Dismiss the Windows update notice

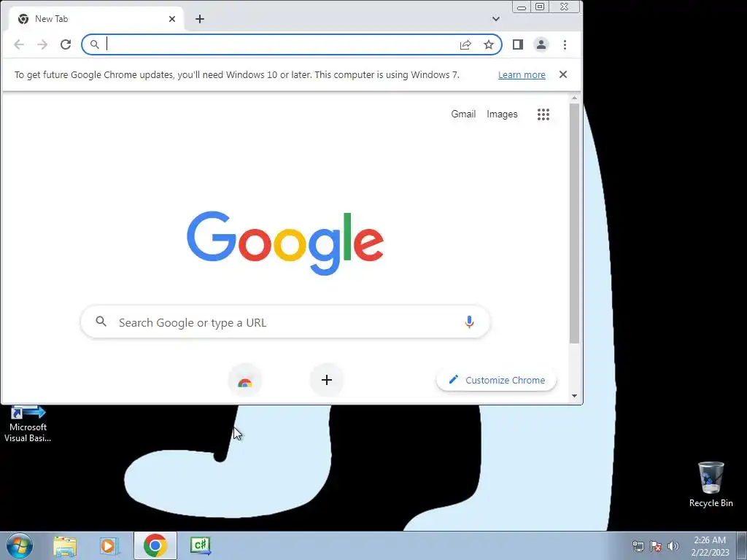coord(563,74)
